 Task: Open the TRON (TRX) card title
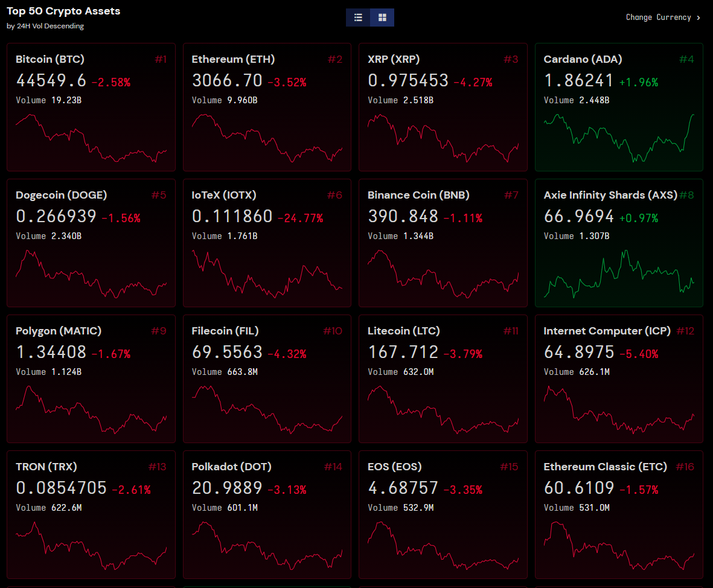(x=46, y=467)
